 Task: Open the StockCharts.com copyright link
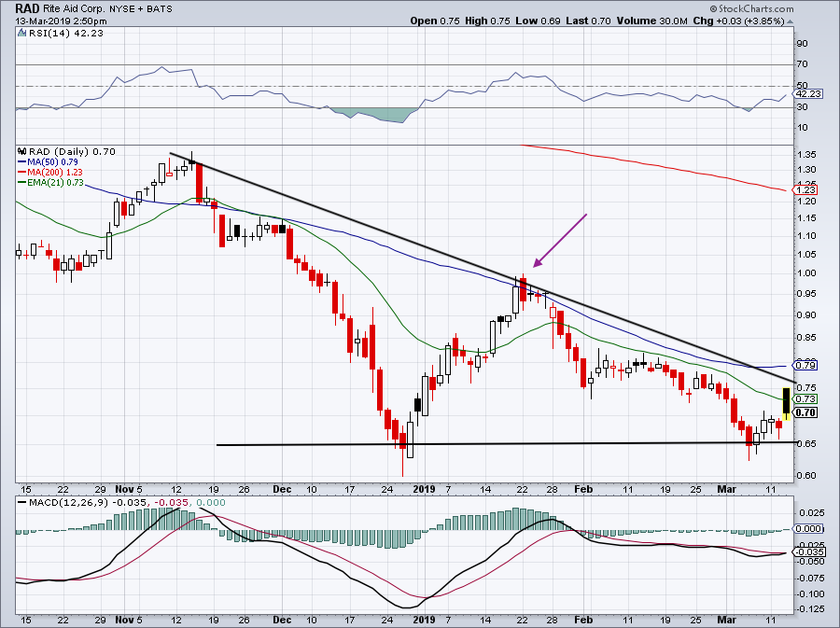[x=752, y=8]
